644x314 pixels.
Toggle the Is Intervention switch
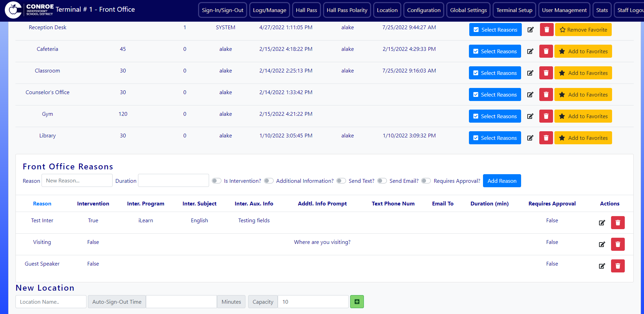(x=217, y=181)
